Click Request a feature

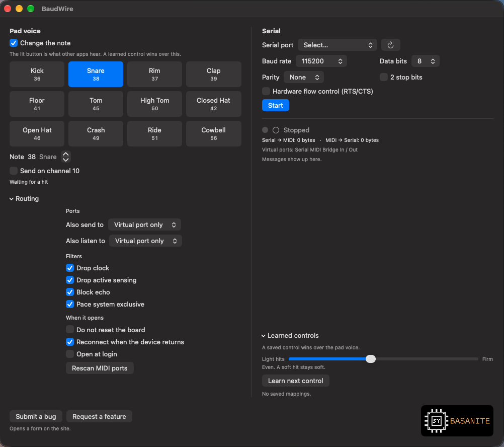click(x=99, y=416)
